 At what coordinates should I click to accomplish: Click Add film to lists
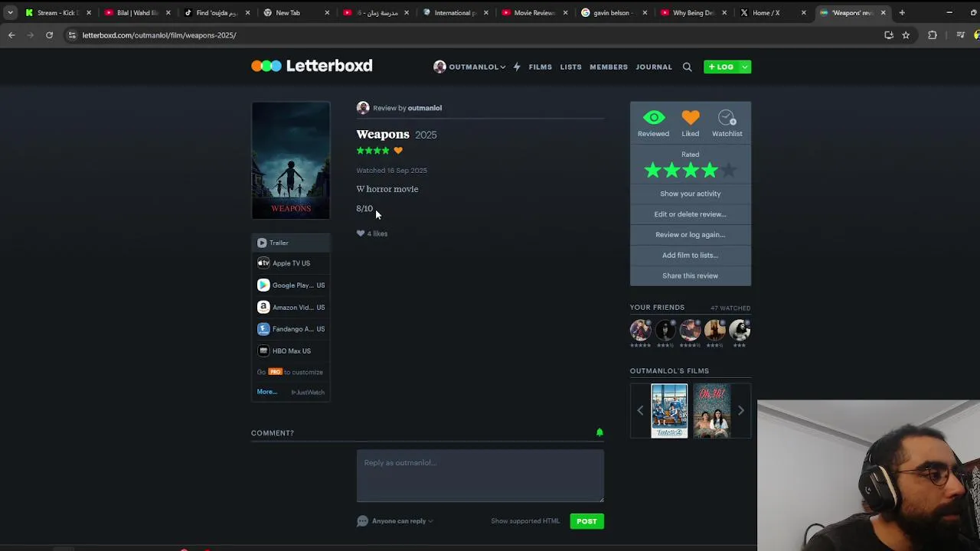(690, 255)
